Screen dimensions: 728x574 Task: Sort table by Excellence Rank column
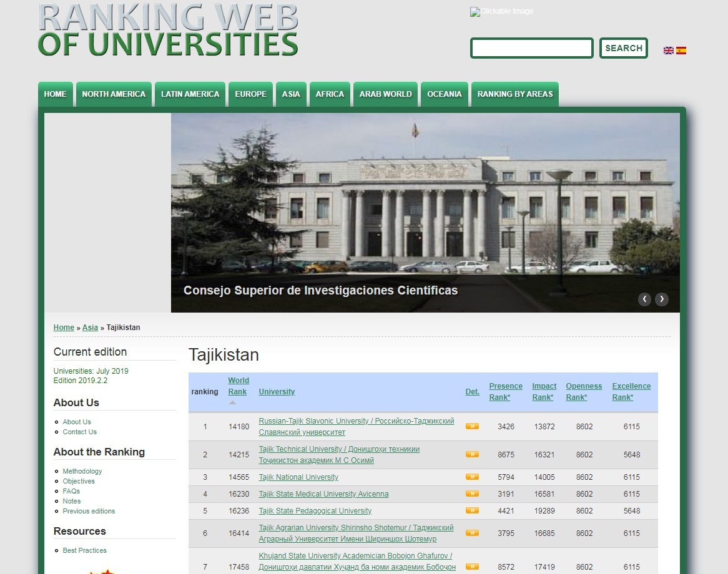point(631,392)
